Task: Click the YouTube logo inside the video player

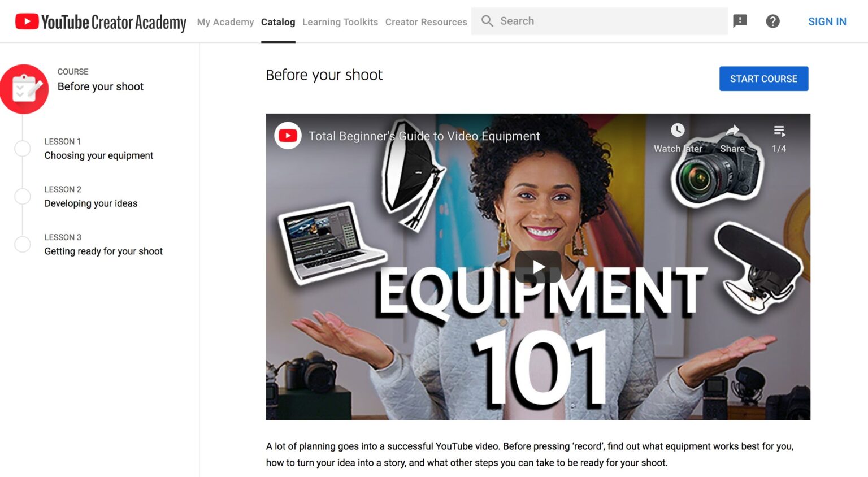Action: (288, 136)
